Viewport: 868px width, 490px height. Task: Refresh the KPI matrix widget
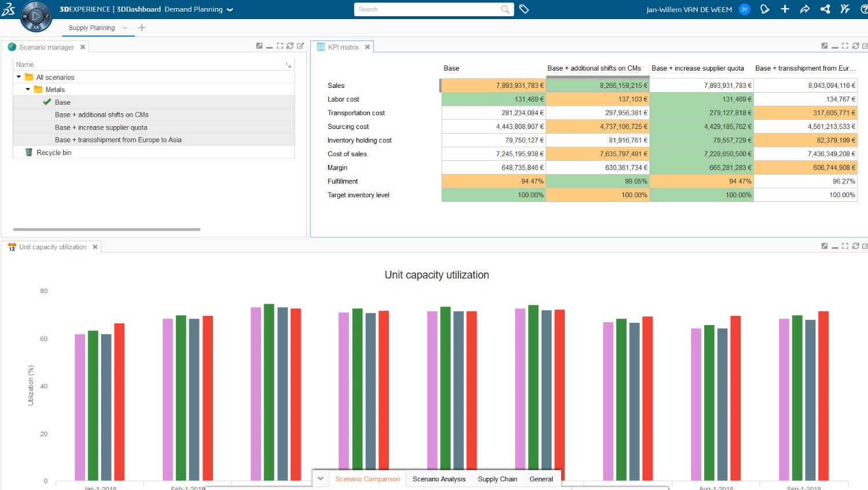(856, 46)
